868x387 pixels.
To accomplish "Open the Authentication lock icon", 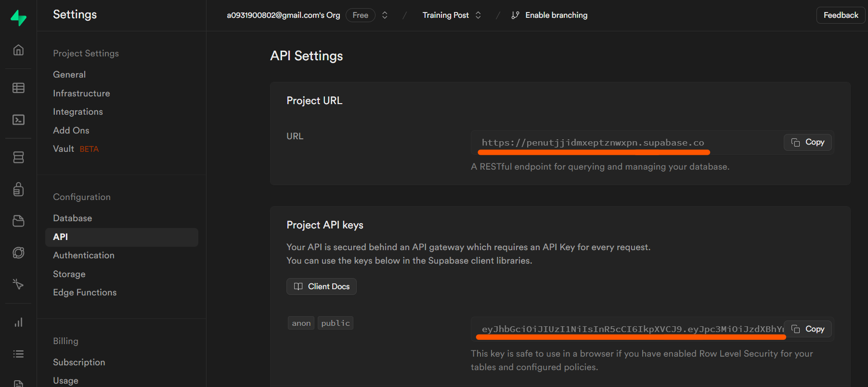I will 18,189.
